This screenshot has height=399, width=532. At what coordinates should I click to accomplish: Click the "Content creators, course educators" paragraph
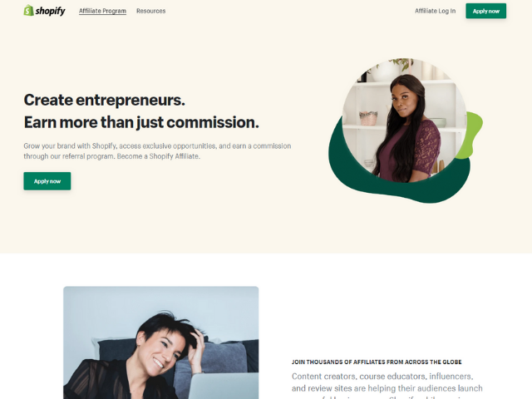point(387,386)
